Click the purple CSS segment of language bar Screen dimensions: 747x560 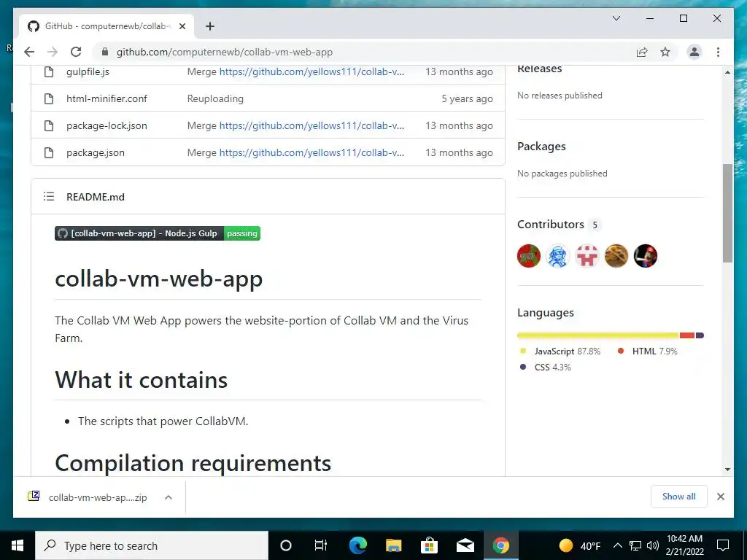[700, 335]
